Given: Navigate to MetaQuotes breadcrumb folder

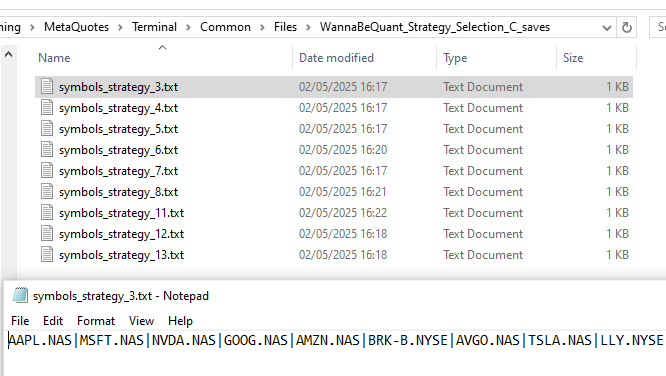Looking at the screenshot, I should coord(76,27).
